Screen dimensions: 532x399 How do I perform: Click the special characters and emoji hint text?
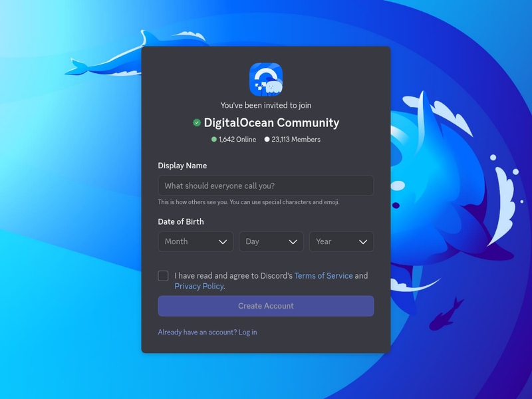(x=249, y=202)
